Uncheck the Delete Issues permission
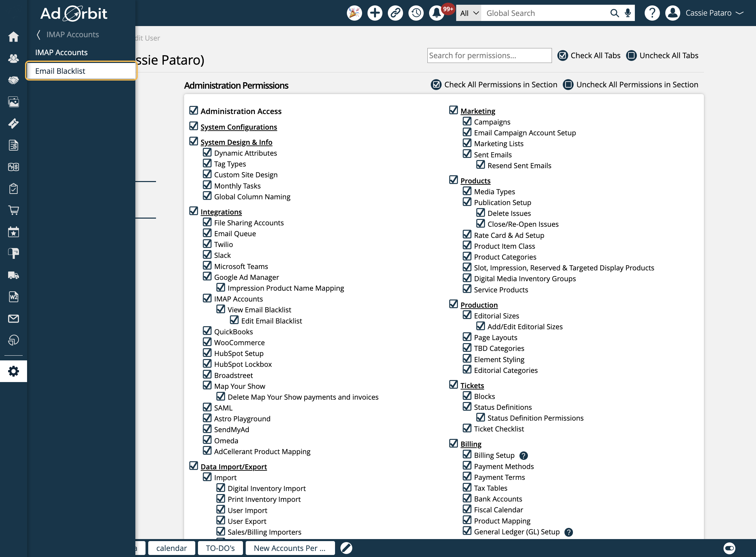 (x=481, y=213)
